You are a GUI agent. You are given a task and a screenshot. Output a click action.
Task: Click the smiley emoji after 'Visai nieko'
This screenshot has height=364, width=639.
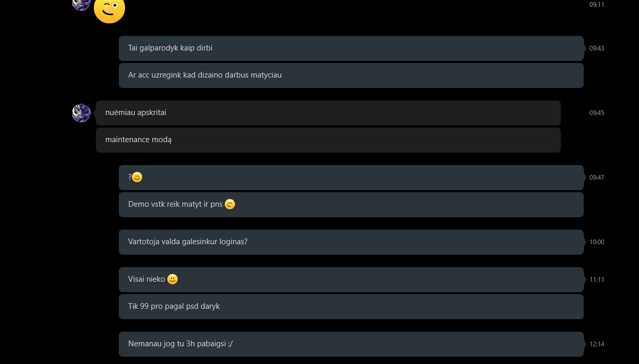point(173,279)
